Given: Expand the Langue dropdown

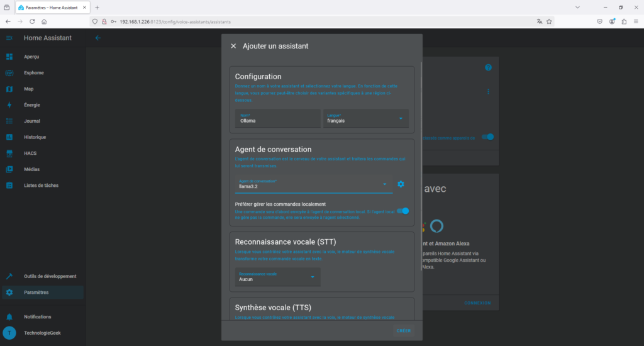Looking at the screenshot, I should [x=401, y=119].
